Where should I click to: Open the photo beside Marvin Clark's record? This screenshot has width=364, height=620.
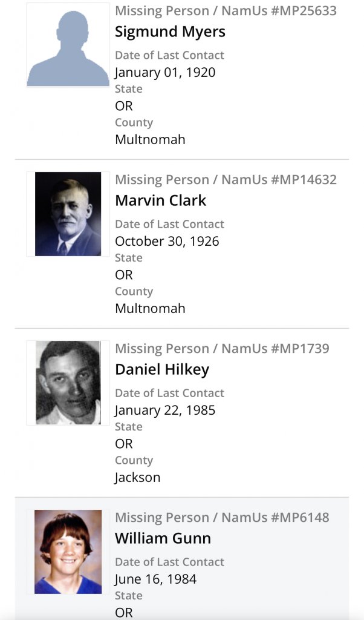tap(68, 214)
